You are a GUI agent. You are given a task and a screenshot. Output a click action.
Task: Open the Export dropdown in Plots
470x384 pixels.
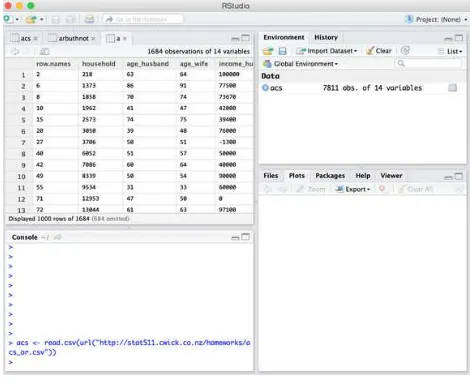tap(353, 189)
